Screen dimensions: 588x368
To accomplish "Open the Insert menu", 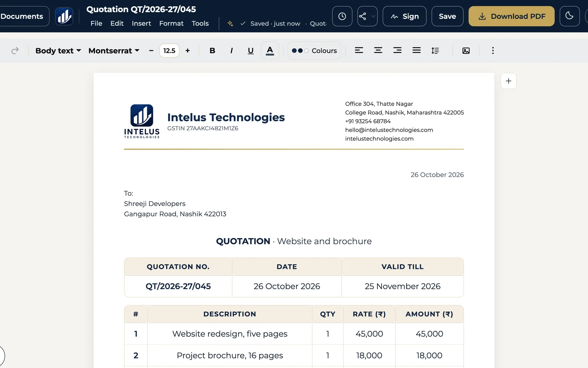I will [141, 24].
